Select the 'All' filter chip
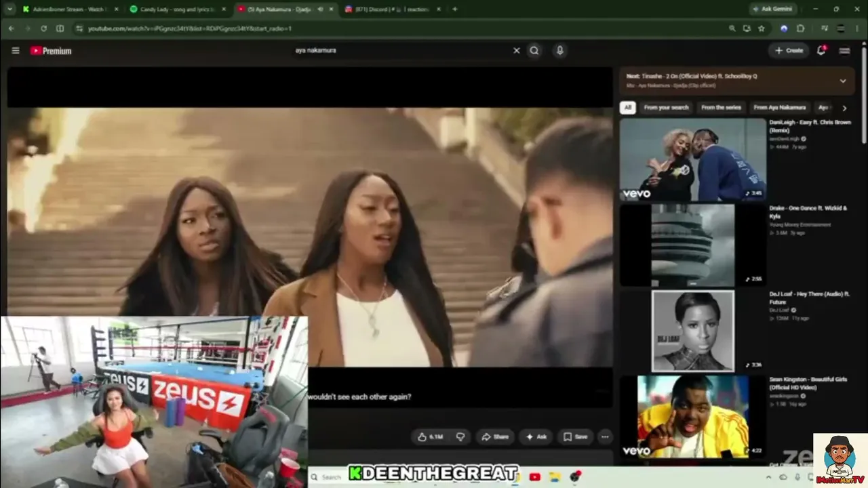The height and width of the screenshot is (488, 868). [628, 107]
